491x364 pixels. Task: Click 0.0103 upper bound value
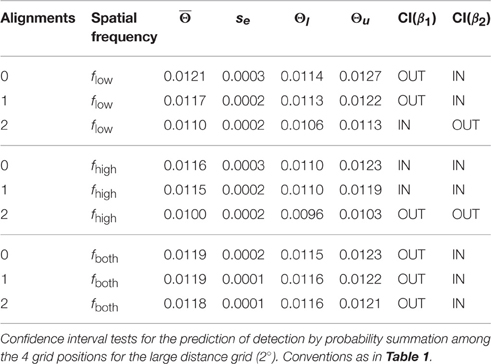(x=360, y=214)
